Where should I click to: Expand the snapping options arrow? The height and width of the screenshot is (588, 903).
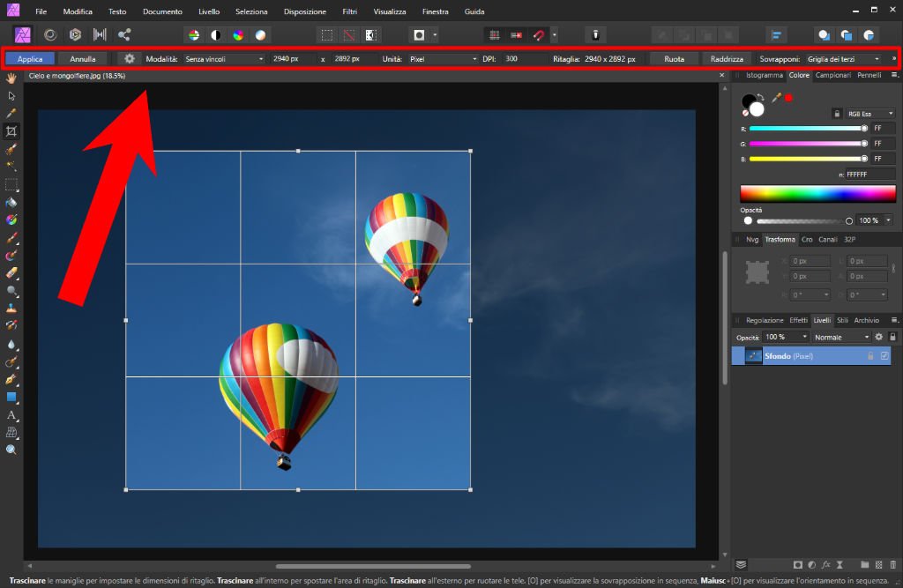point(554,35)
